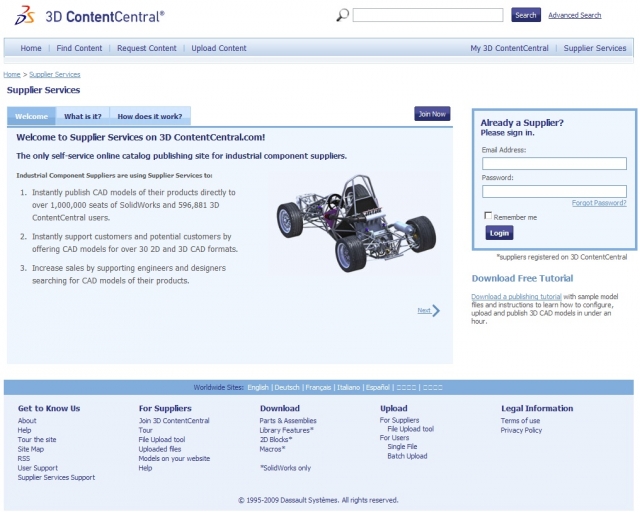Open Supplier Services in navigation bar
Screen dimensions: 640x512
[595, 48]
